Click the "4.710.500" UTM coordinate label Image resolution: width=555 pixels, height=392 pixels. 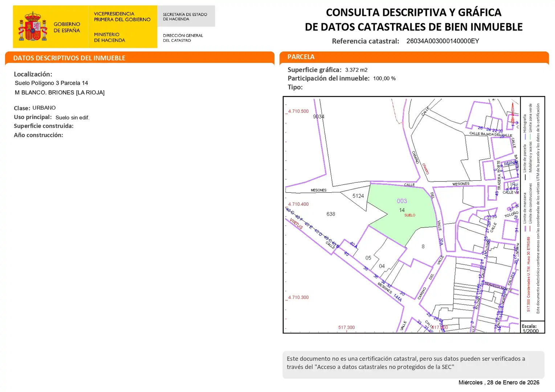pos(298,111)
